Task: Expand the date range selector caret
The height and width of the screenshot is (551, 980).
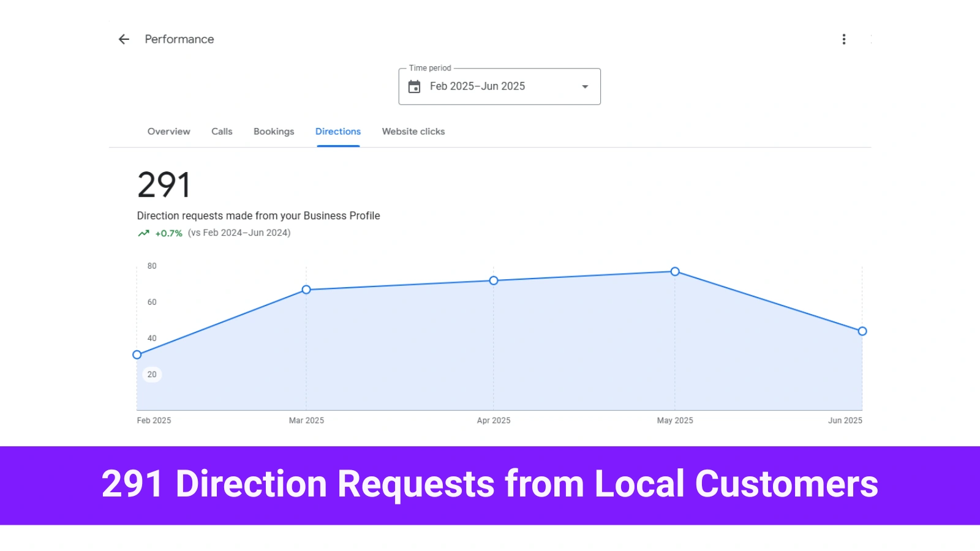Action: pyautogui.click(x=584, y=86)
